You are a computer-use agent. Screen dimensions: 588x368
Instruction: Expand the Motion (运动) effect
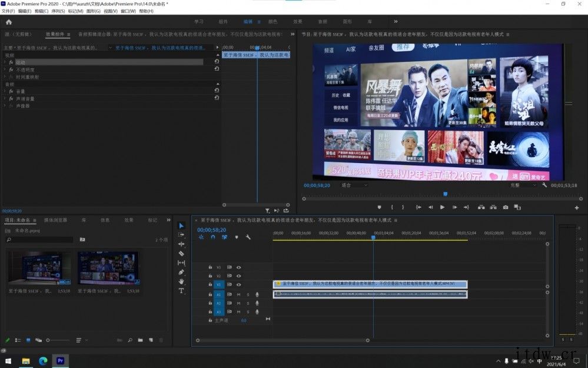click(x=5, y=62)
